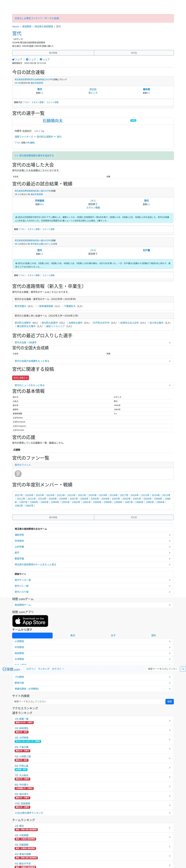This screenshot has width=186, height=868.
Task: Switch to the 軟式 tab
Action: pos(73,636)
